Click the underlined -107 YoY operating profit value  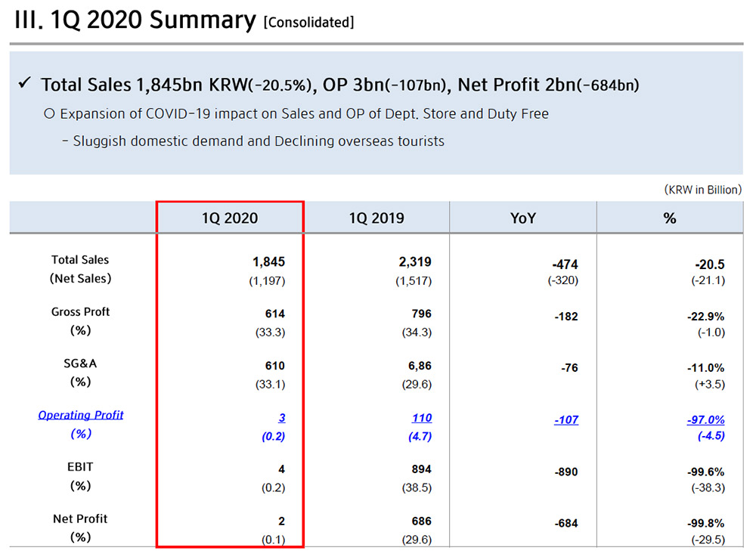[x=565, y=419]
